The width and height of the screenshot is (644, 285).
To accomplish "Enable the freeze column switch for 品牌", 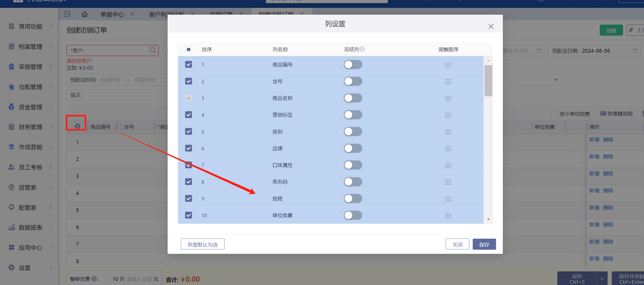I will [353, 148].
